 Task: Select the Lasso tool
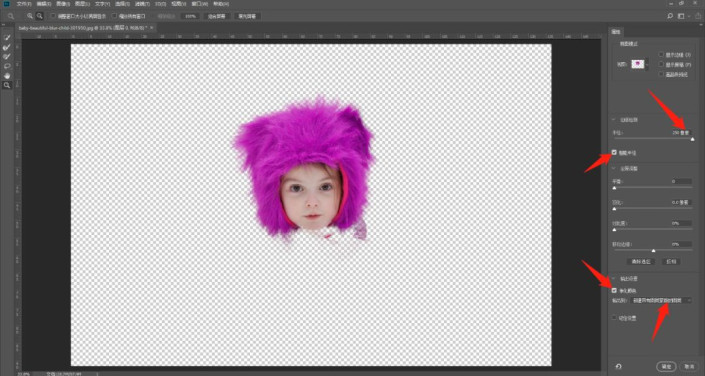[x=7, y=66]
